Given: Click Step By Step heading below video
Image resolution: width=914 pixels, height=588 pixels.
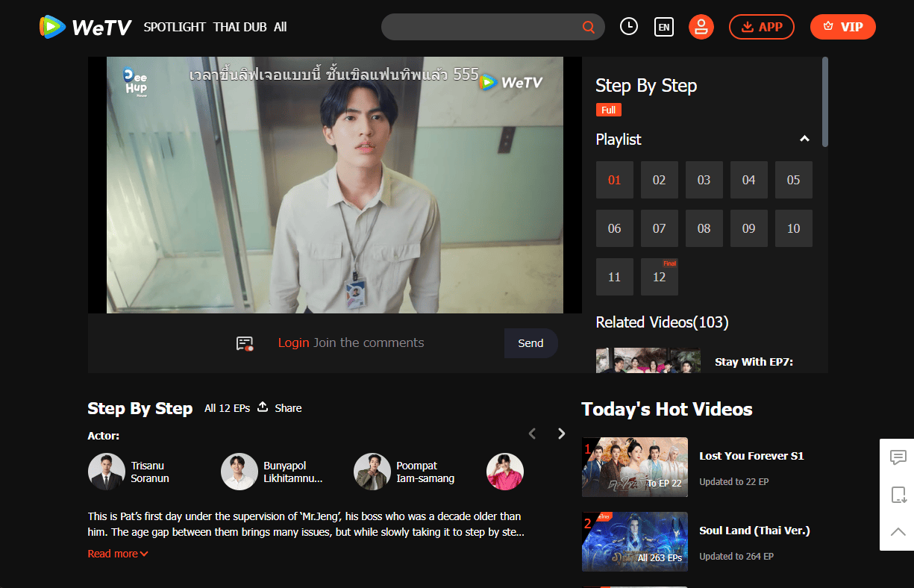Looking at the screenshot, I should point(140,408).
